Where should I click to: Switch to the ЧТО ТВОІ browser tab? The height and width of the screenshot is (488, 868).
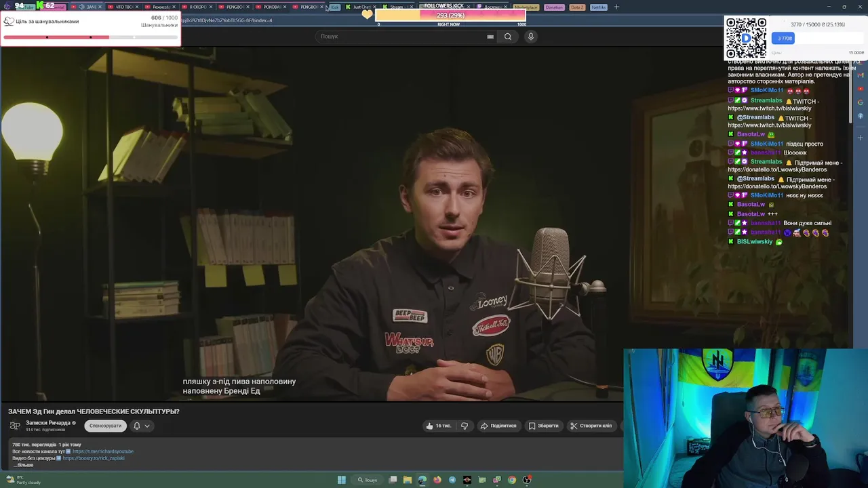pyautogui.click(x=123, y=7)
